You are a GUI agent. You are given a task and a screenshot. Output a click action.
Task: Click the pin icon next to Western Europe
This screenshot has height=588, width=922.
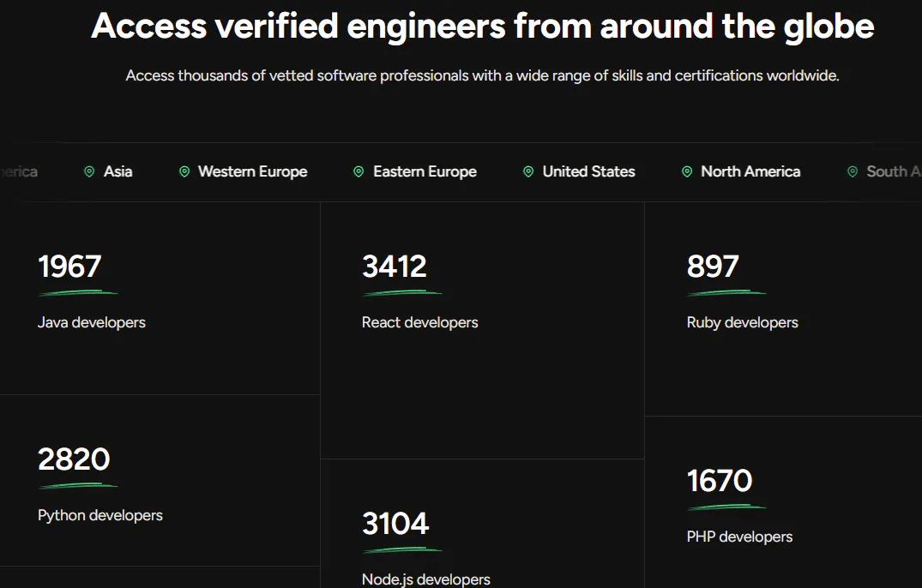point(184,172)
